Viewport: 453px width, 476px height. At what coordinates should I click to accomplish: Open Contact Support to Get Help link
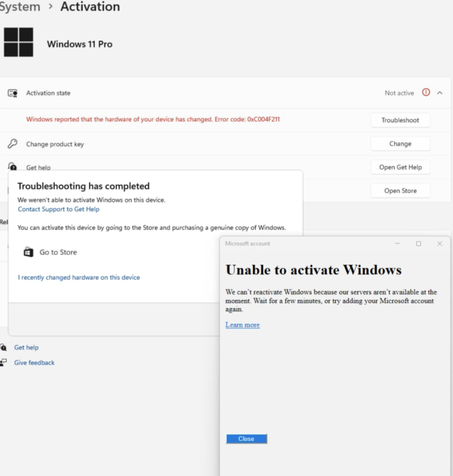58,209
